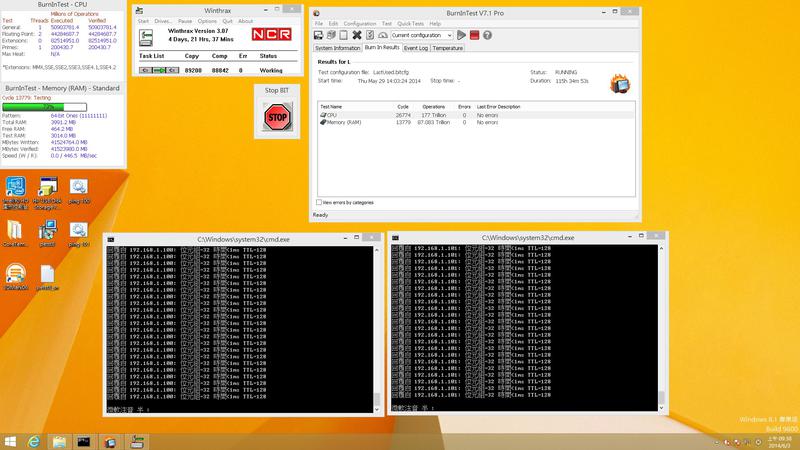The image size is (800, 450).
Task: Click the right cmd window vertical scrollbar
Action: (x=661, y=328)
